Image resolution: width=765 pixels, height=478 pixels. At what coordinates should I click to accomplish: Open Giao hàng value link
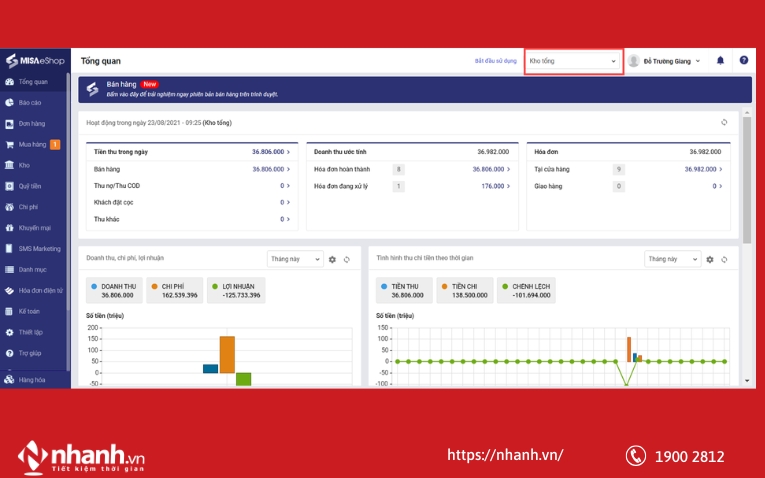(x=717, y=186)
